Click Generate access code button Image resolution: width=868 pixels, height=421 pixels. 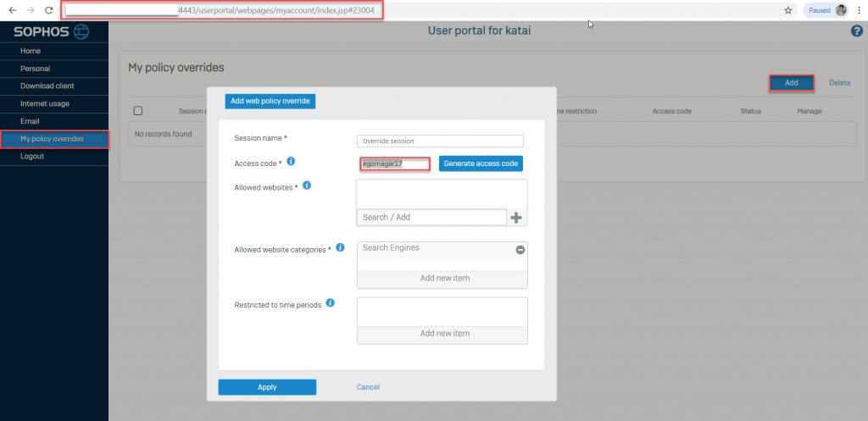point(481,163)
